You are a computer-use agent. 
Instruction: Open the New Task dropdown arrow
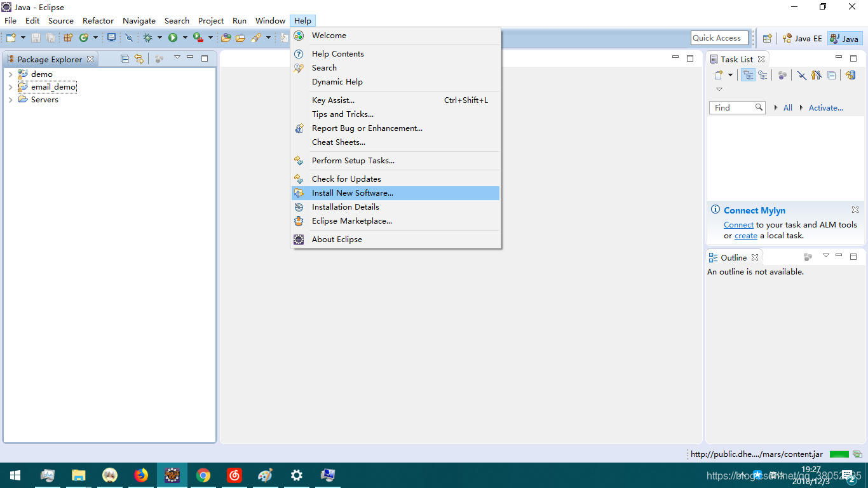[x=730, y=75]
